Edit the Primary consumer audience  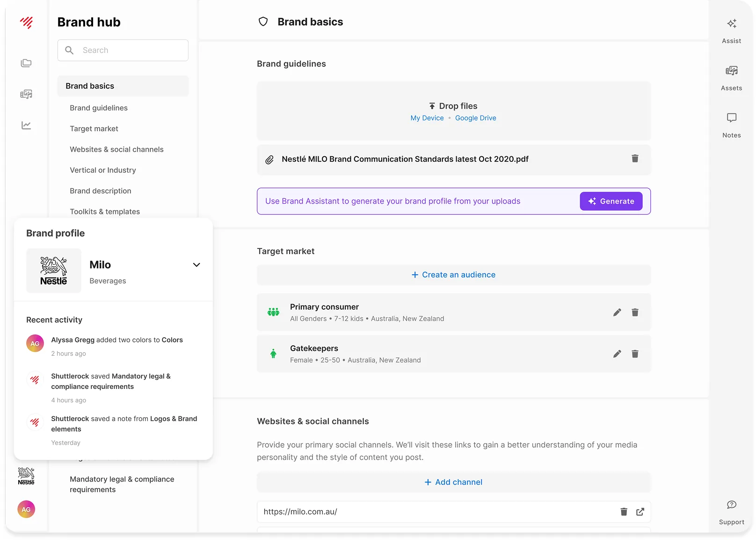(617, 312)
